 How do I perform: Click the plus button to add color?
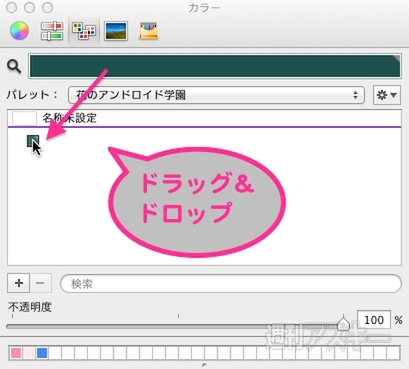pos(19,283)
